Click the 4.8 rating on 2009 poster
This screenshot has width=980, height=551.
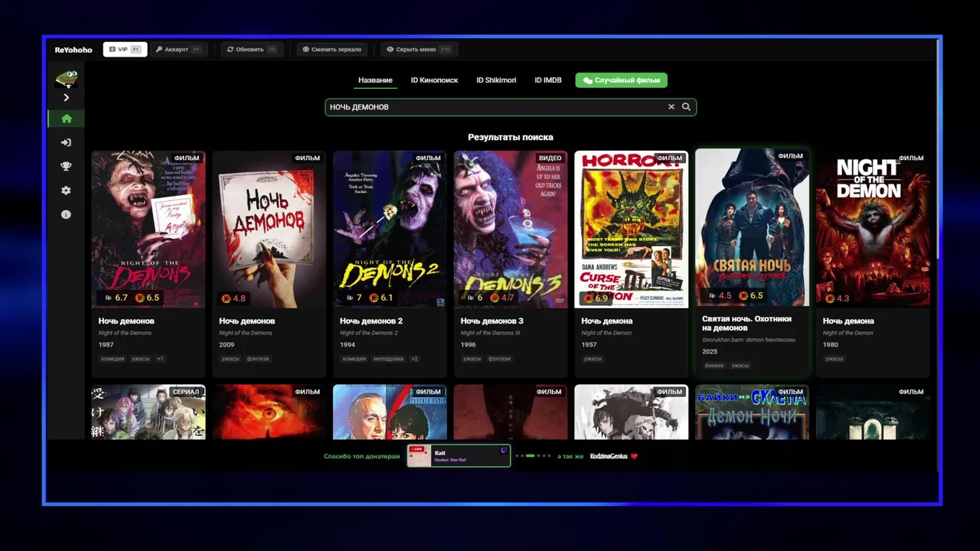[x=234, y=298]
